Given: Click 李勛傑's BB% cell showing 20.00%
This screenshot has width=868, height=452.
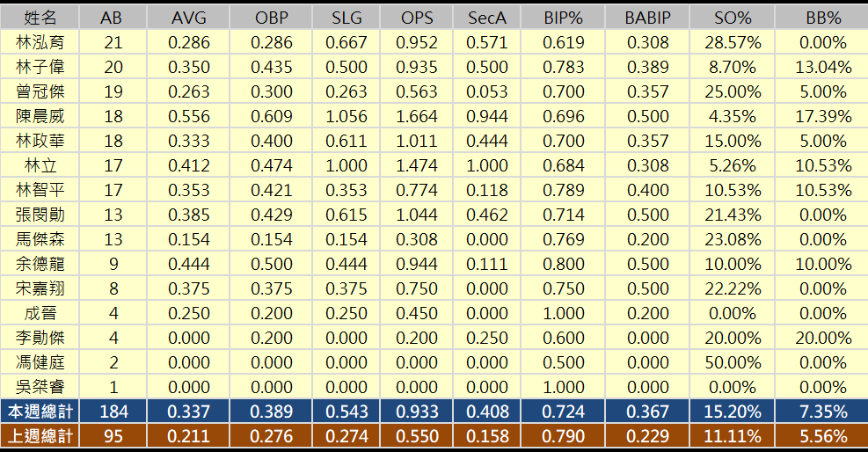Looking at the screenshot, I should coord(823,338).
